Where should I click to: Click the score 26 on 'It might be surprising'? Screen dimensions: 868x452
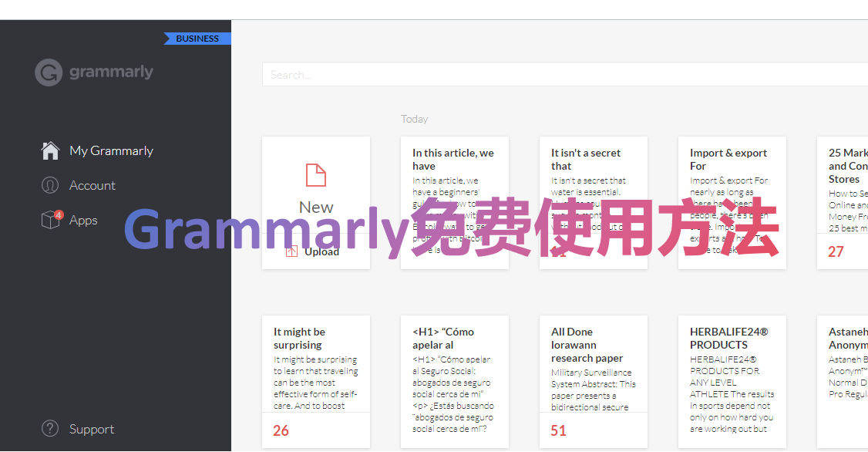[x=281, y=430]
